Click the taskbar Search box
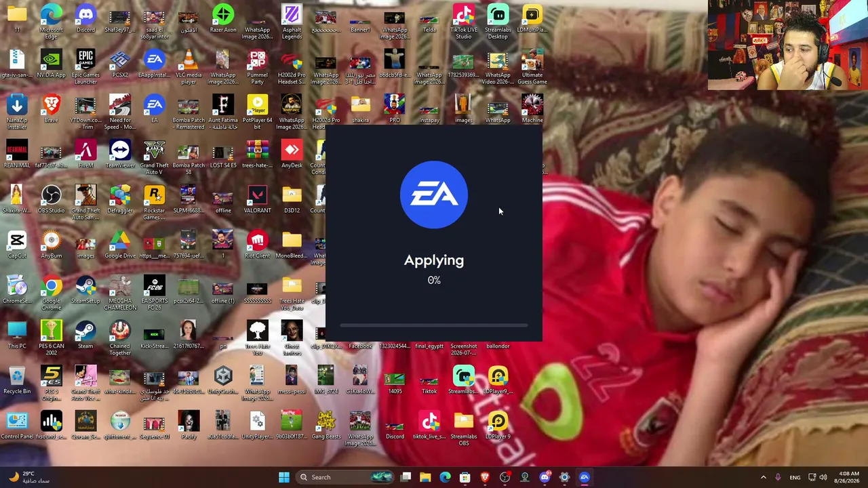This screenshot has width=868, height=488. pyautogui.click(x=344, y=477)
